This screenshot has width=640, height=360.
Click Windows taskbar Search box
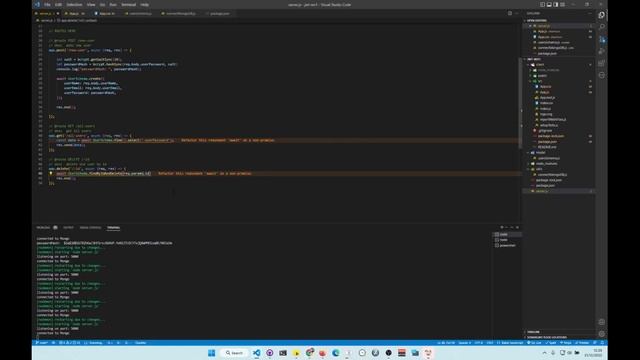[x=234, y=353]
